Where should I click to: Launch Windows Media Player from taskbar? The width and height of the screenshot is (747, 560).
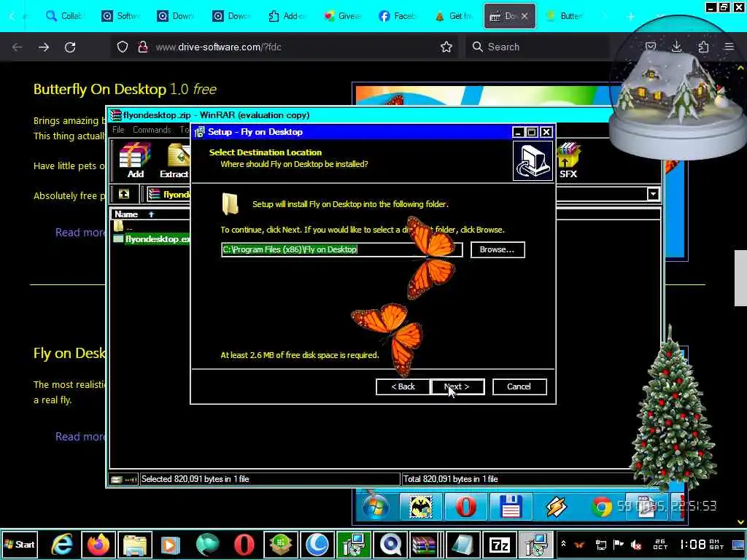point(171,544)
